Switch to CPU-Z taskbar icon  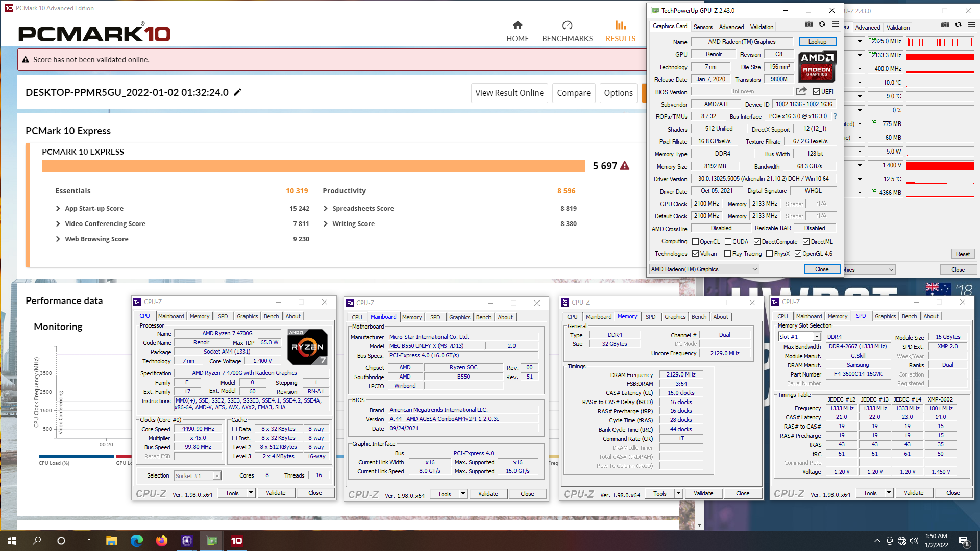pyautogui.click(x=186, y=541)
